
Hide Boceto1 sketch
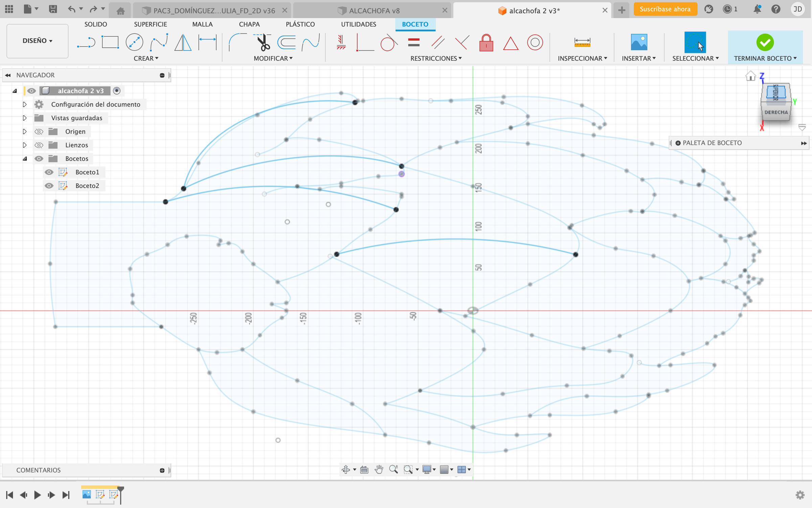49,172
